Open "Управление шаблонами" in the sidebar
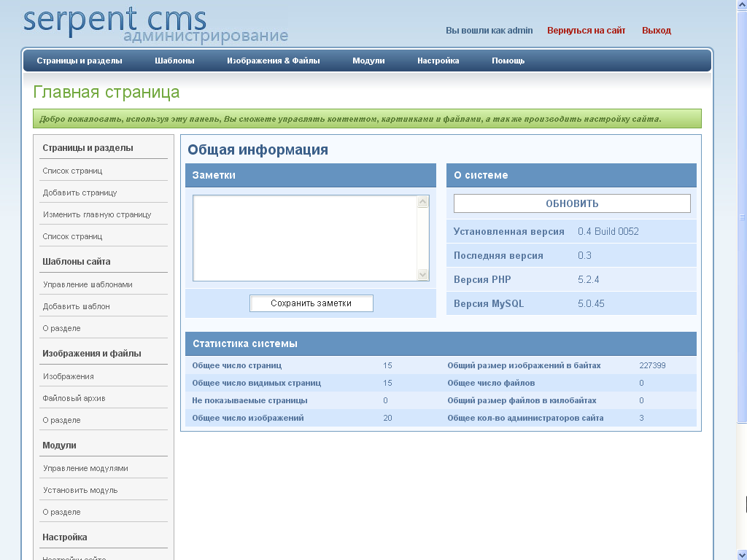The width and height of the screenshot is (747, 560). point(88,284)
